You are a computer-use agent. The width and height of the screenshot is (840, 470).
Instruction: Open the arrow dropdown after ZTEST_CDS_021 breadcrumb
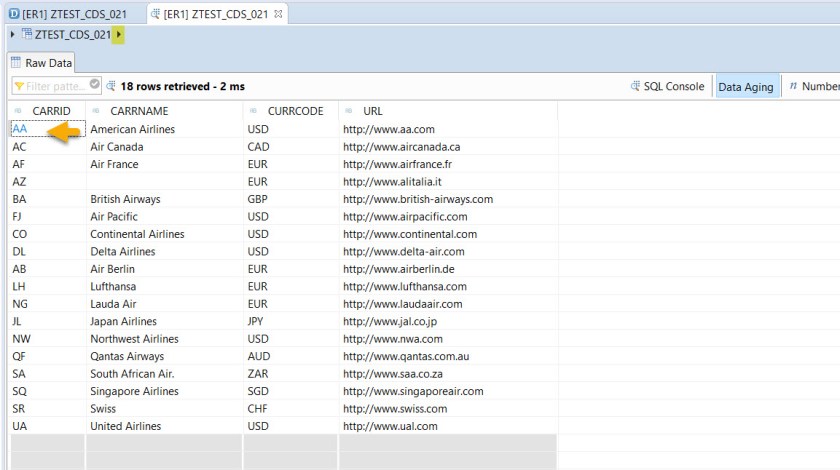coord(118,35)
